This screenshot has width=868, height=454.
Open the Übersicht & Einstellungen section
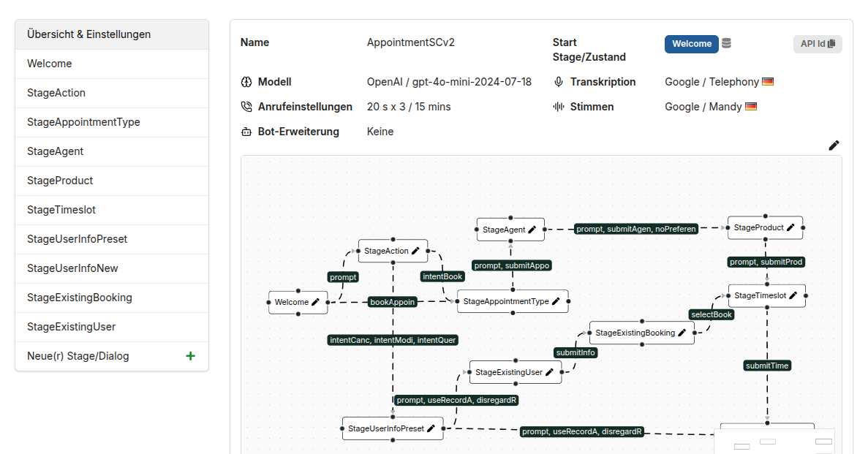(x=112, y=34)
